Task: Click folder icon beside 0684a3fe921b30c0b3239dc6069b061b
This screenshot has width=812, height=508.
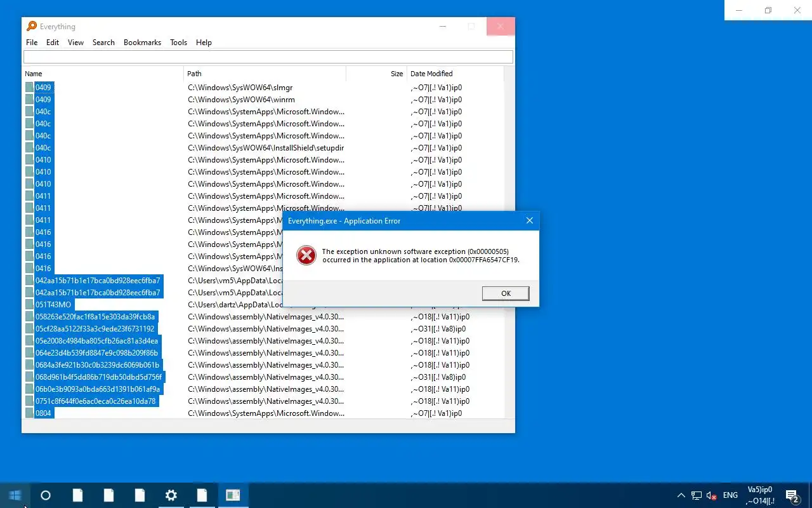Action: point(29,365)
